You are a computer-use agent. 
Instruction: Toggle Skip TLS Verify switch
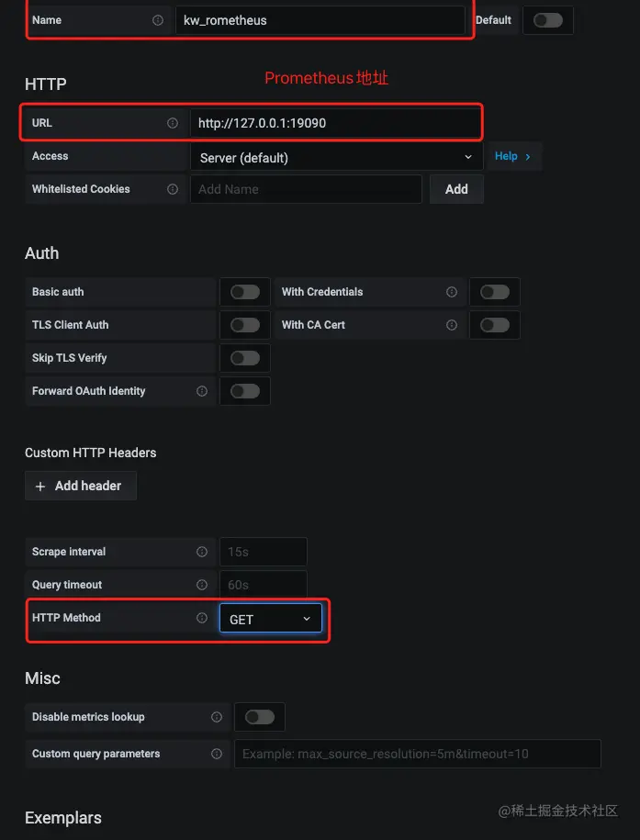tap(245, 358)
